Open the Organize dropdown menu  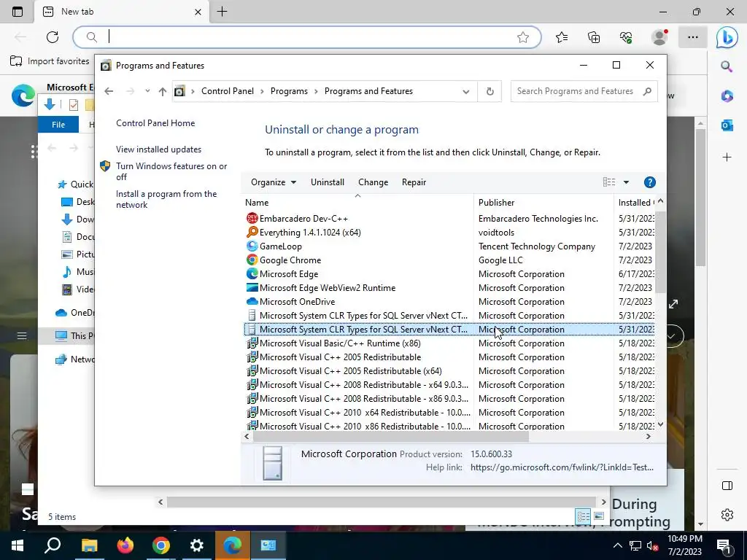tap(274, 182)
